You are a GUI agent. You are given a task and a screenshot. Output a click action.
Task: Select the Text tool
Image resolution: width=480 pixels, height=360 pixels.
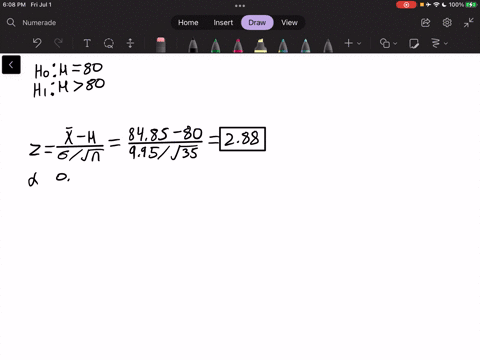(x=87, y=43)
